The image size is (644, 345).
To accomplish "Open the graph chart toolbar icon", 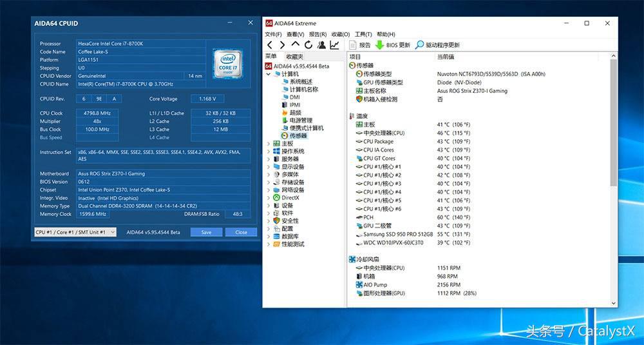I will coord(334,45).
